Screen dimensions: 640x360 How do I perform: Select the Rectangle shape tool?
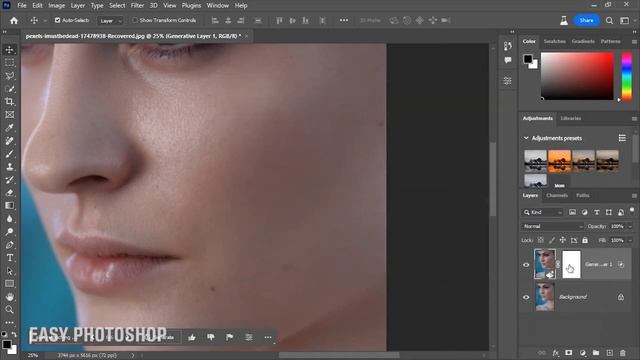pyautogui.click(x=9, y=284)
